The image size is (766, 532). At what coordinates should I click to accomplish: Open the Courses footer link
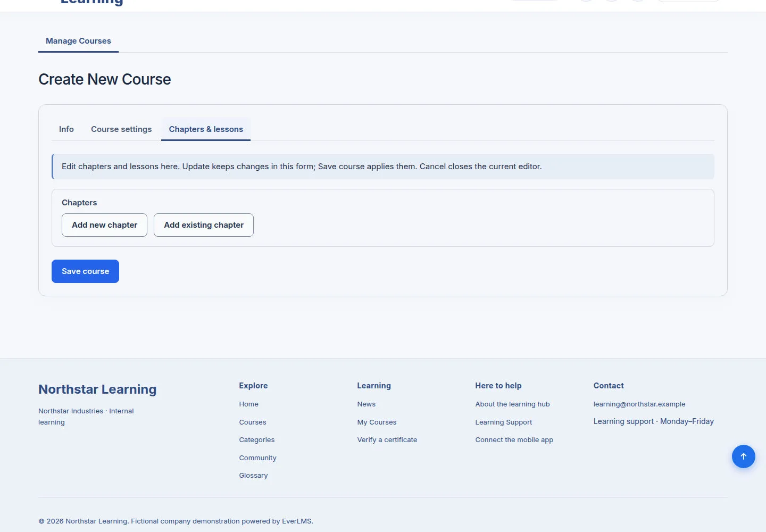click(253, 422)
